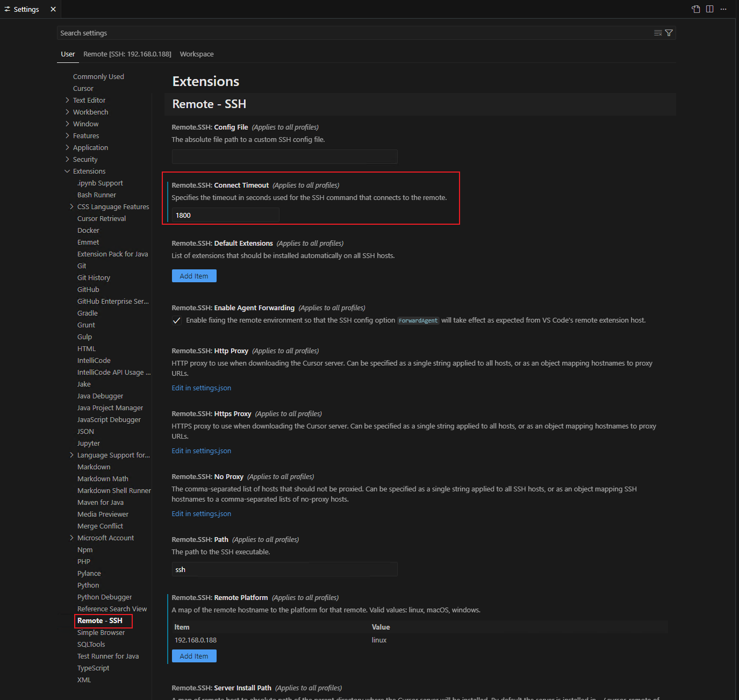
Task: Select the User settings tab
Action: pos(68,54)
